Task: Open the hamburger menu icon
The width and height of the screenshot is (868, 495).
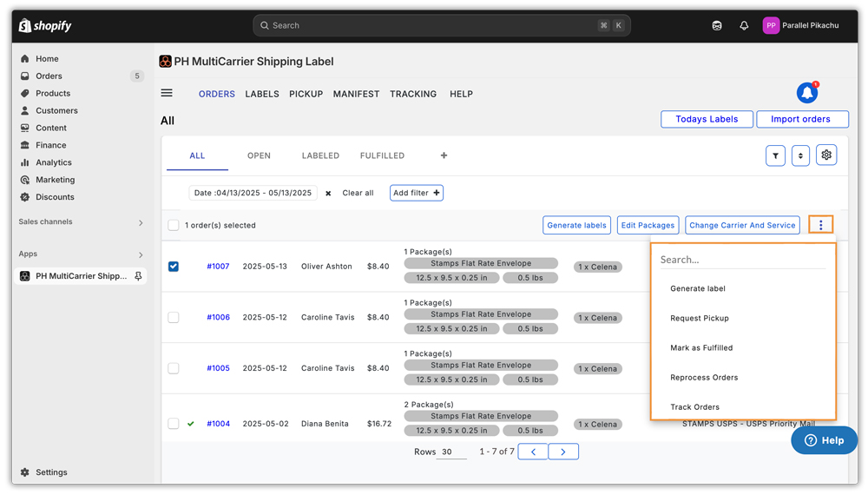Action: pyautogui.click(x=167, y=94)
